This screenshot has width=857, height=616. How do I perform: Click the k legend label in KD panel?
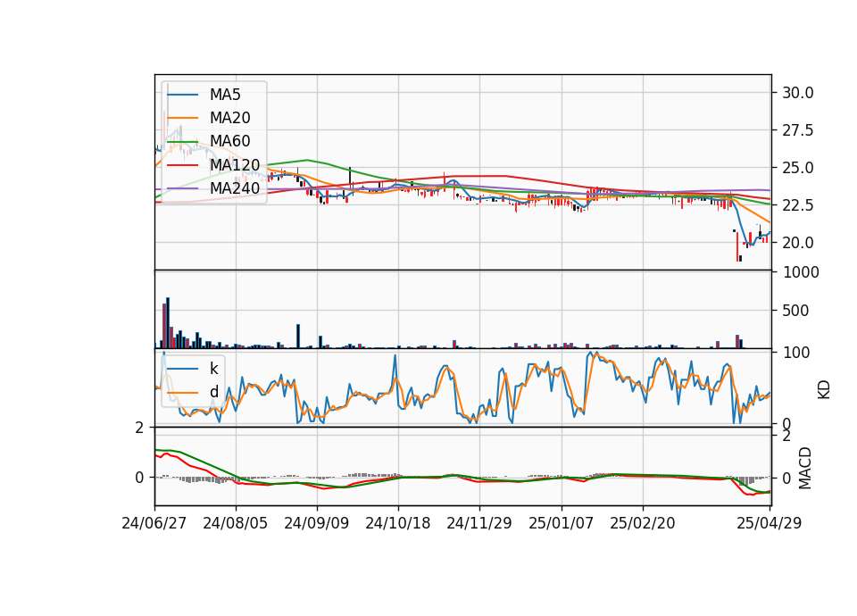[x=213, y=369]
